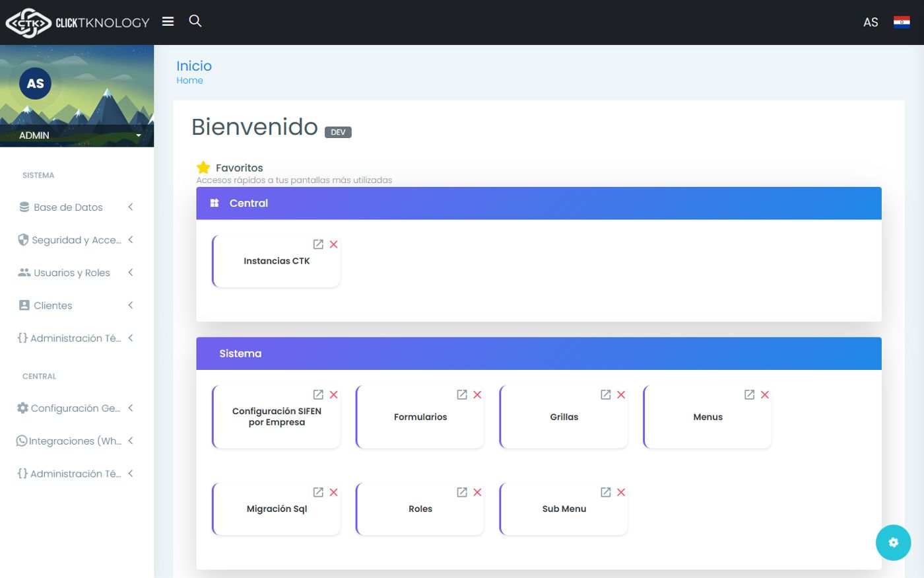This screenshot has height=578, width=924.
Task: Click the AS avatar in sidebar
Action: tap(36, 83)
